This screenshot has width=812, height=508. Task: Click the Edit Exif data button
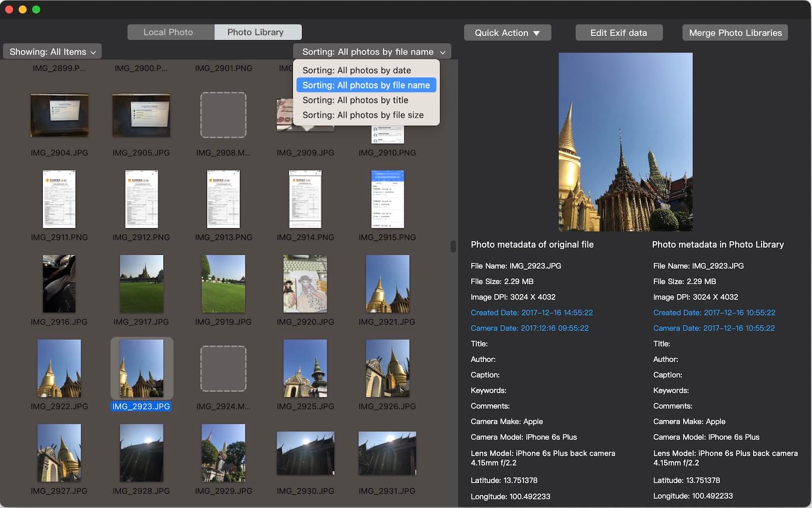619,32
